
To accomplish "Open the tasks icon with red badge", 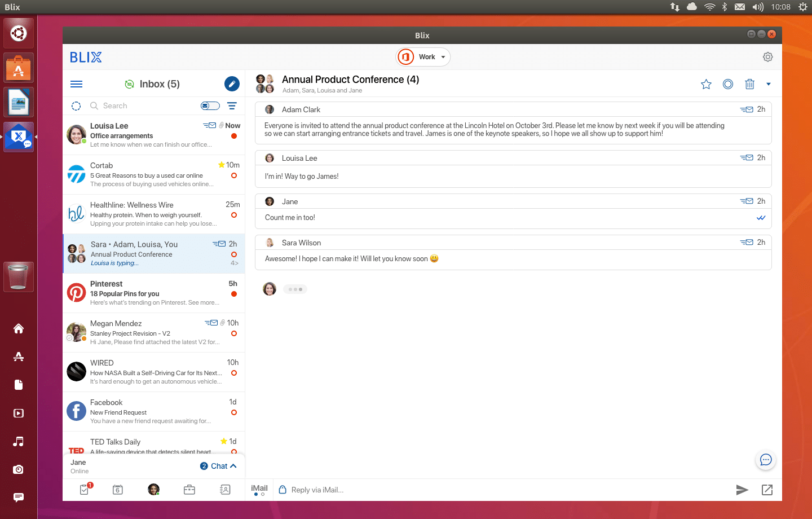I will 85,489.
